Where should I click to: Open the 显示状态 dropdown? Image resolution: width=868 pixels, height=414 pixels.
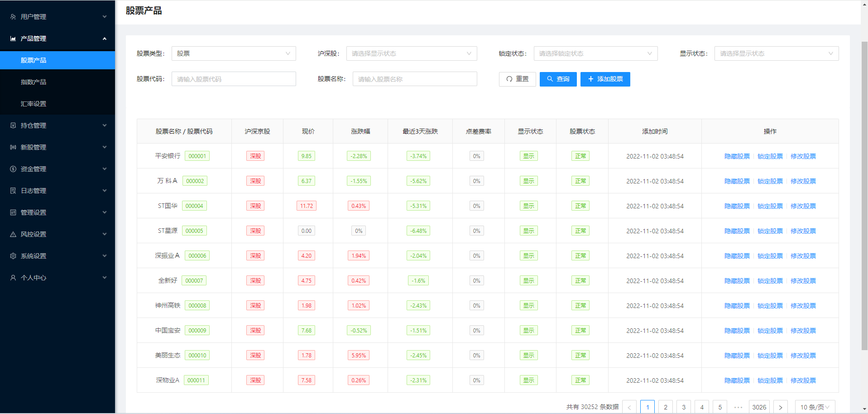click(x=777, y=53)
